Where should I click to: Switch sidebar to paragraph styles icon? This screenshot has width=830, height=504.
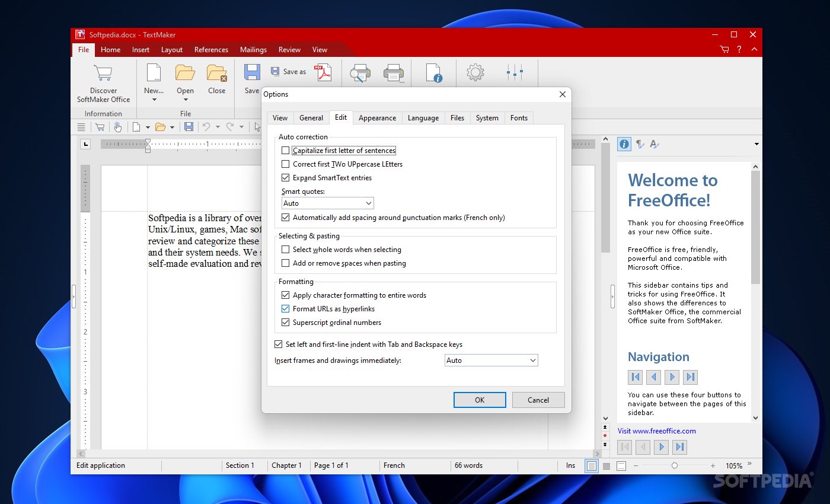(640, 143)
